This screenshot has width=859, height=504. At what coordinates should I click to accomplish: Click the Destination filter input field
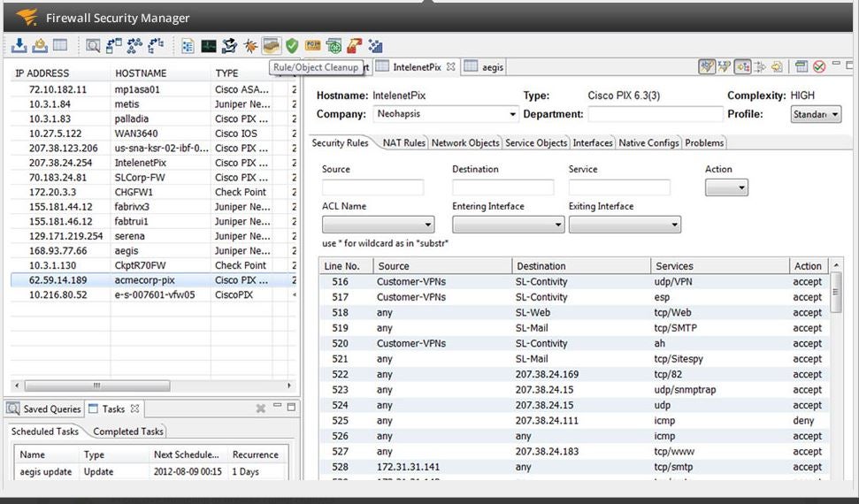click(x=502, y=187)
